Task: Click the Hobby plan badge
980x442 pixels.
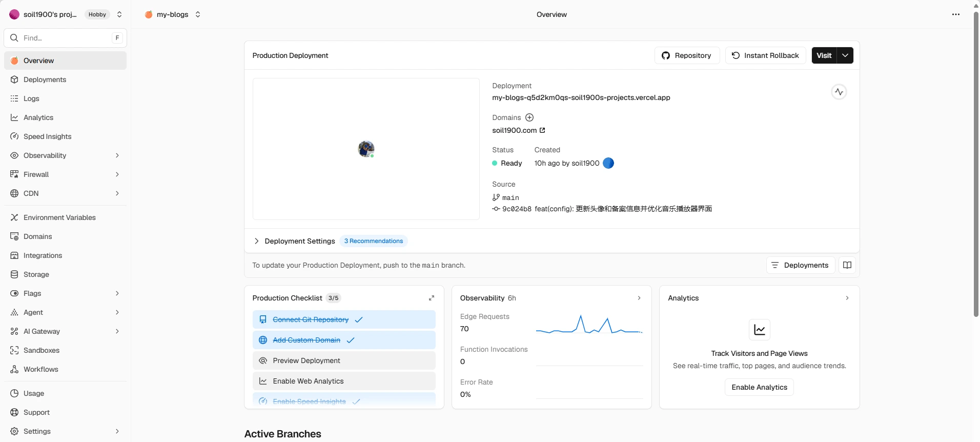Action: [x=97, y=14]
